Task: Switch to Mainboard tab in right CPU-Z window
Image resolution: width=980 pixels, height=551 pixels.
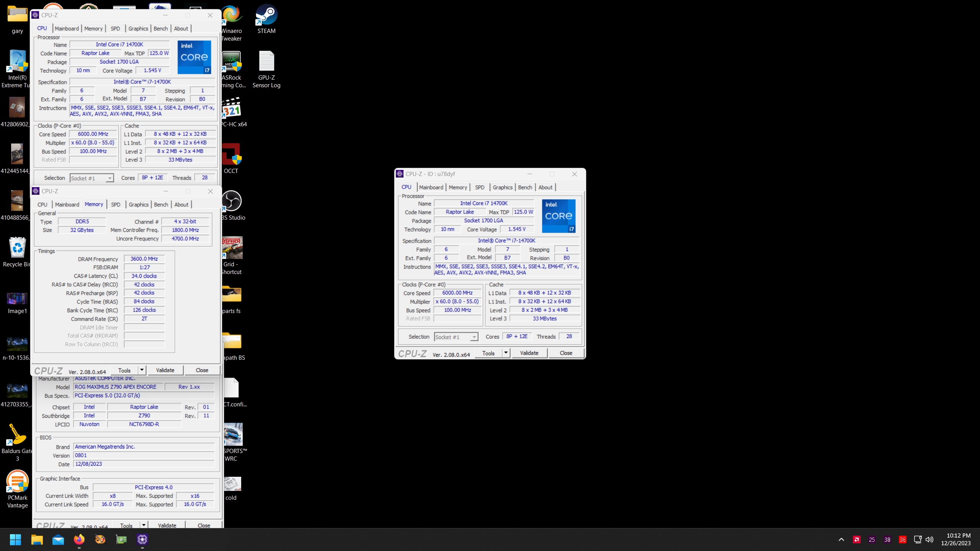Action: [431, 187]
